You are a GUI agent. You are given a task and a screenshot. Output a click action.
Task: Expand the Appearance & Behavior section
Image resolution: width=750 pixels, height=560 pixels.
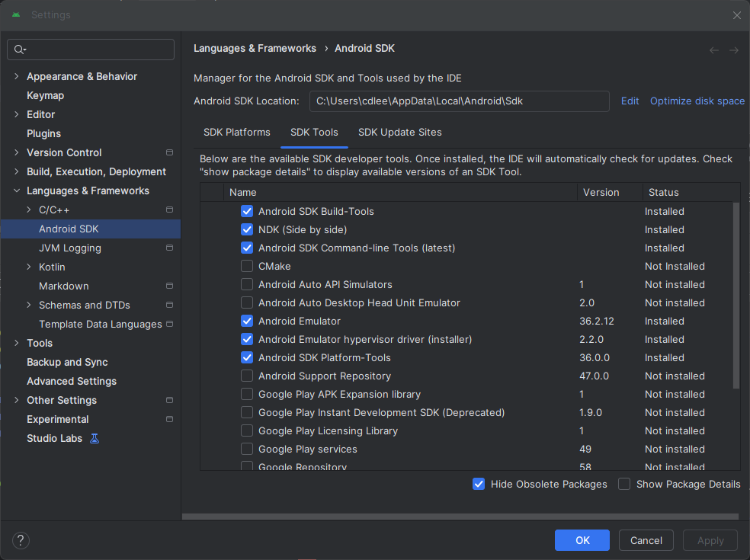coord(17,77)
